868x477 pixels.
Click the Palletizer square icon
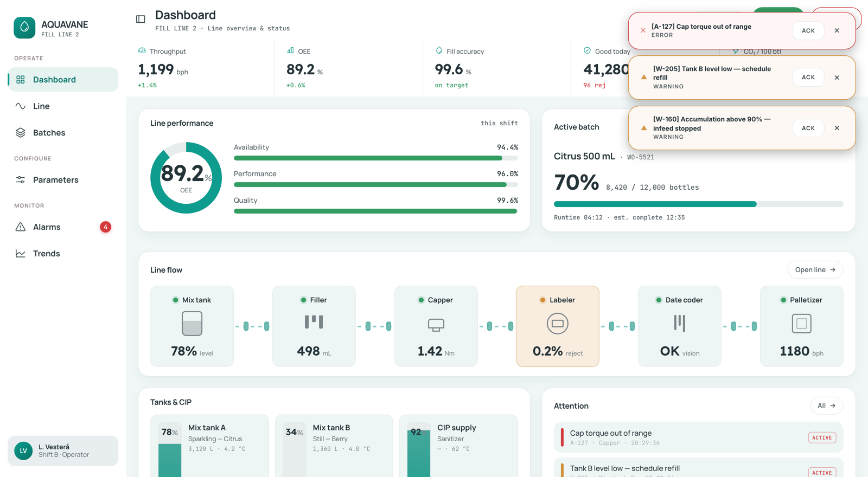pos(802,324)
